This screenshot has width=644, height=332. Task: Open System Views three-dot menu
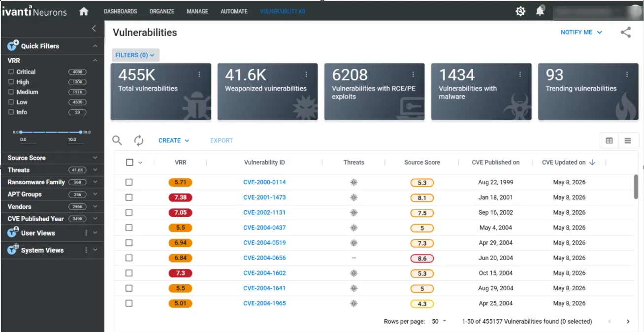[x=86, y=250]
